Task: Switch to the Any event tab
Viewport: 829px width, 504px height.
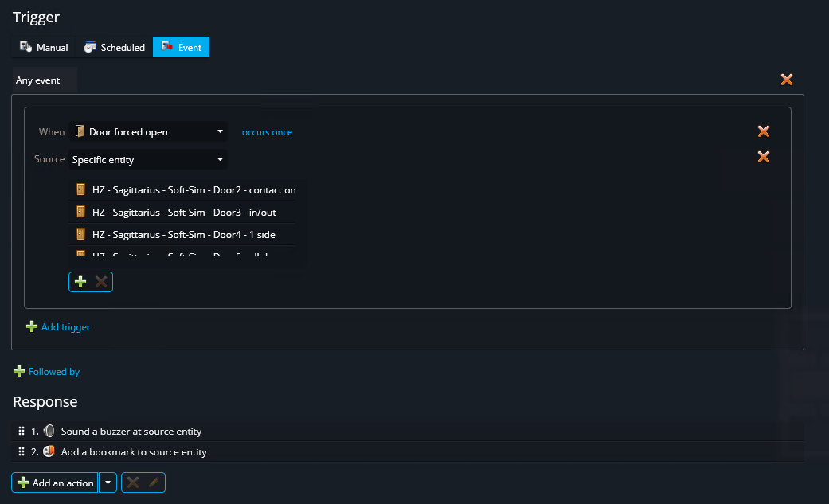Action: tap(36, 80)
